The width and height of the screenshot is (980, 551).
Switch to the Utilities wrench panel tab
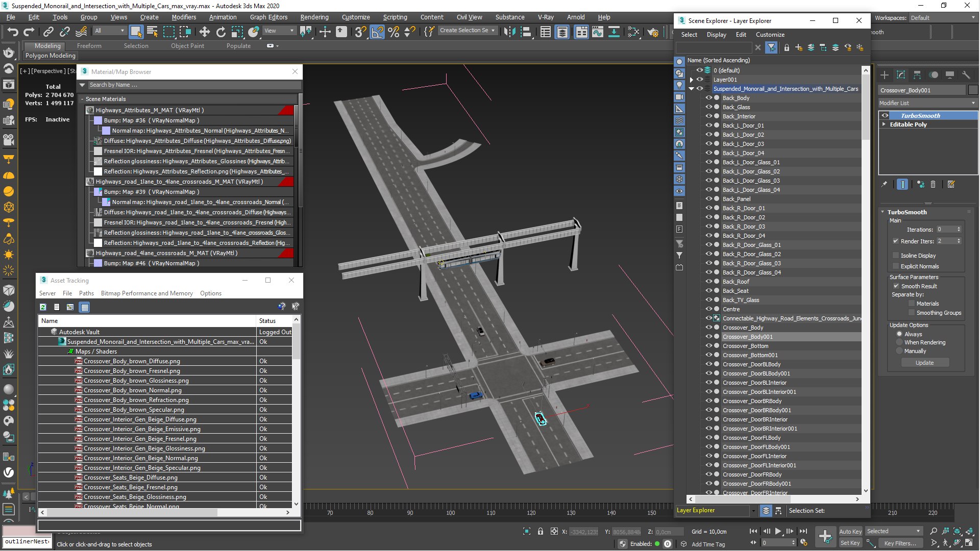point(966,75)
